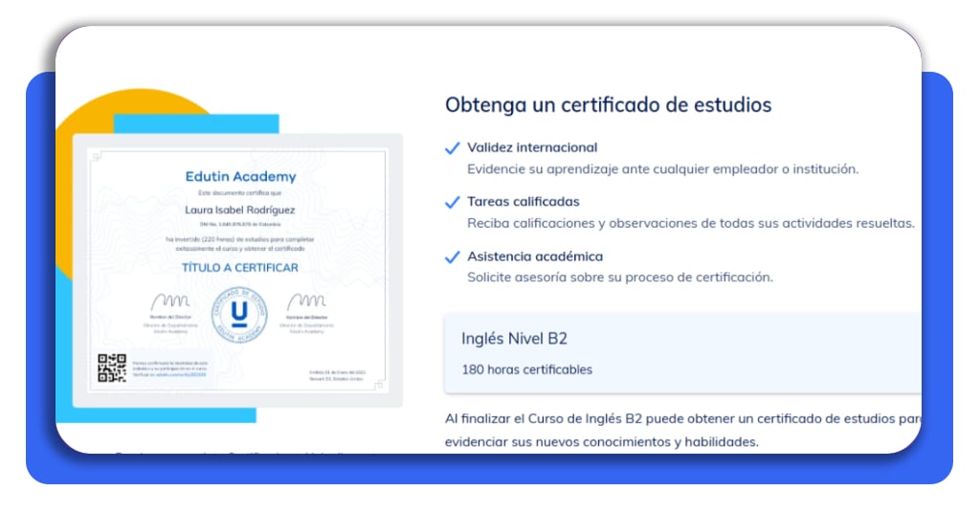980x513 pixels.
Task: Click the text 180 horas certificables
Action: (527, 369)
